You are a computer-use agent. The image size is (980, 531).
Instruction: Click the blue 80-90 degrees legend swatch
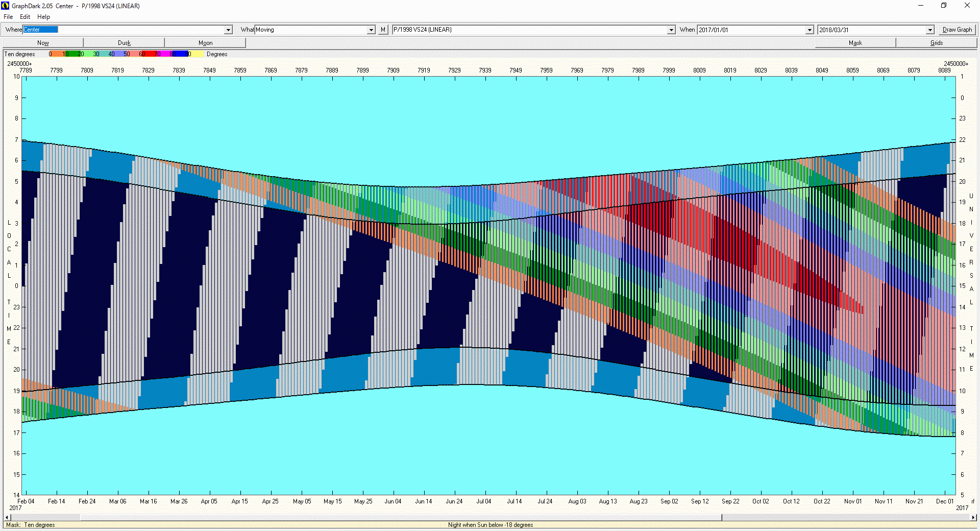point(181,54)
